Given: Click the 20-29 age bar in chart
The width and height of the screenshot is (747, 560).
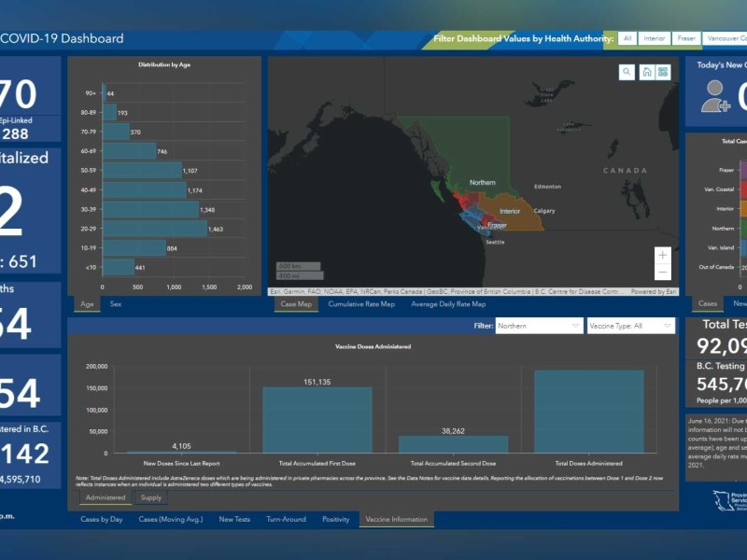Looking at the screenshot, I should click(x=154, y=229).
